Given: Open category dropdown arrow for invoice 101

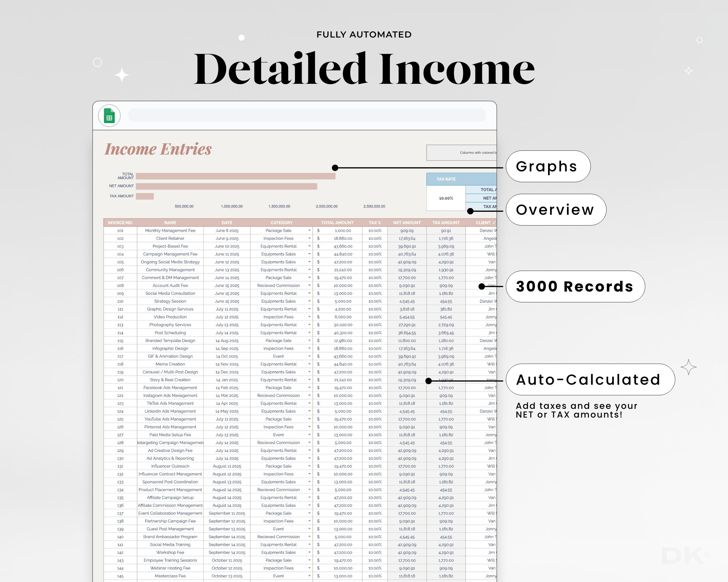Looking at the screenshot, I should point(309,230).
